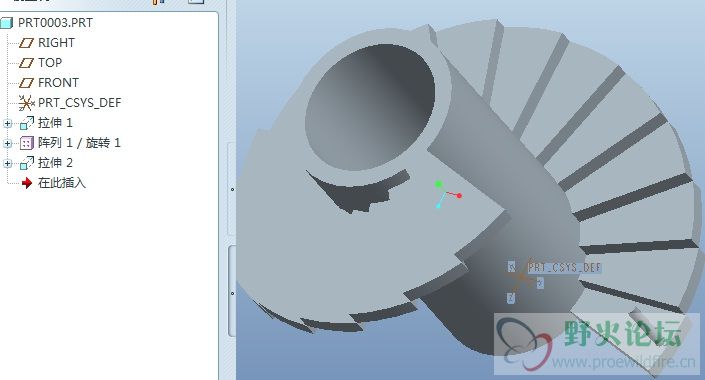Click the TOP datum plane icon
The image size is (705, 380).
pos(26,63)
